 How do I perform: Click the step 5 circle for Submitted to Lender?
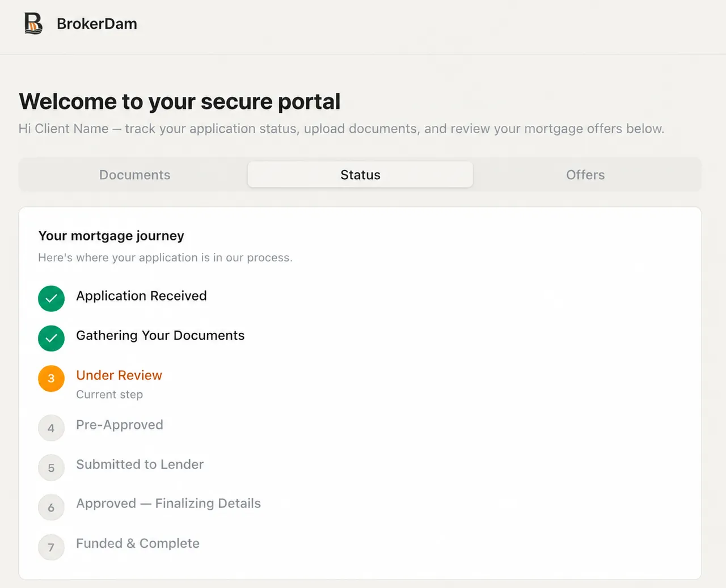pos(51,468)
